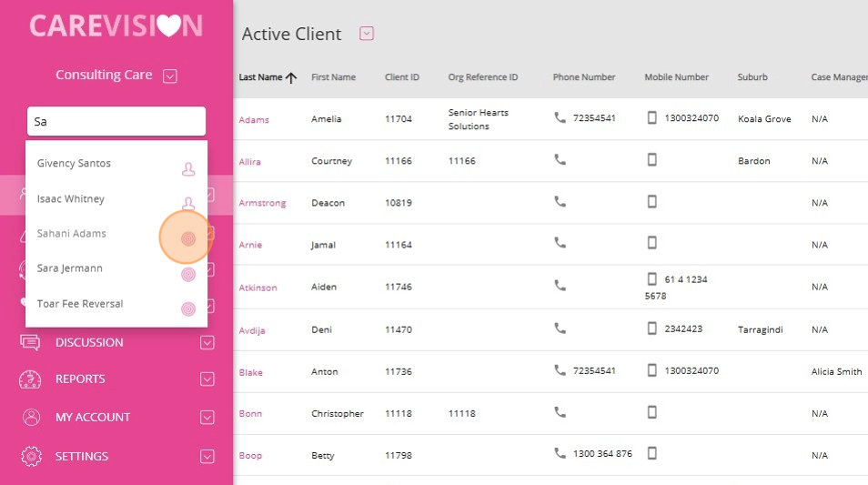Open the Discussion menu
868x485 pixels.
click(x=89, y=343)
